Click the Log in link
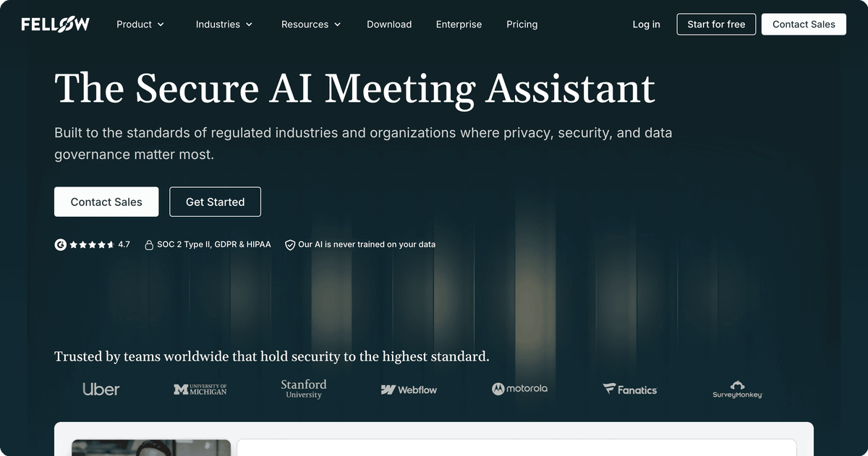This screenshot has width=868, height=456. click(646, 25)
